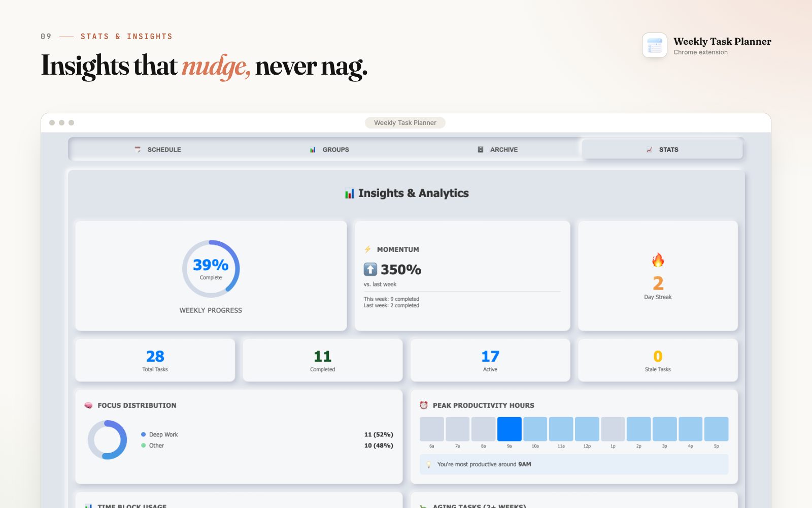
Task: Select the 9a peak hour block
Action: pyautogui.click(x=510, y=429)
